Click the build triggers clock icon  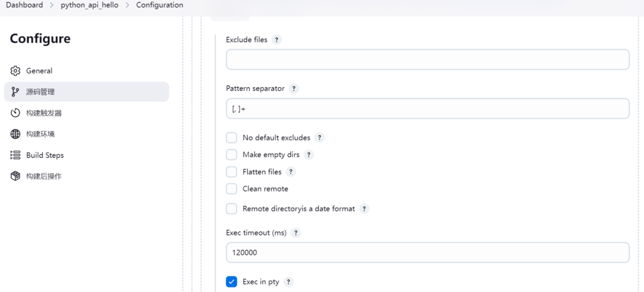pyautogui.click(x=16, y=113)
